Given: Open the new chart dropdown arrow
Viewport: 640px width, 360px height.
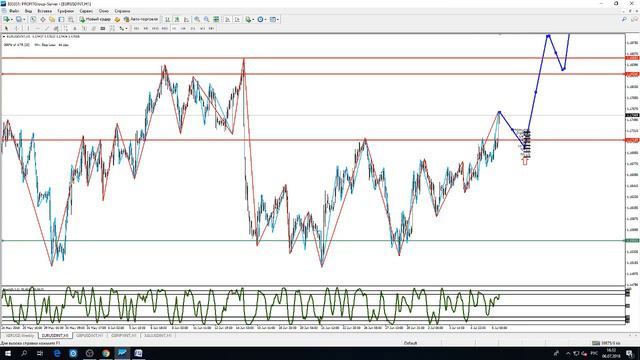Looking at the screenshot, I should (x=11, y=19).
